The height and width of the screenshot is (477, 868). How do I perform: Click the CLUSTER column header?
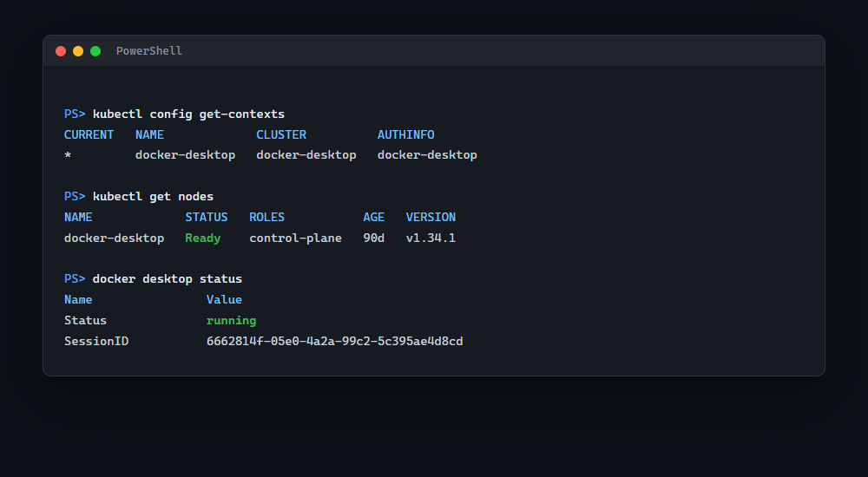click(281, 134)
